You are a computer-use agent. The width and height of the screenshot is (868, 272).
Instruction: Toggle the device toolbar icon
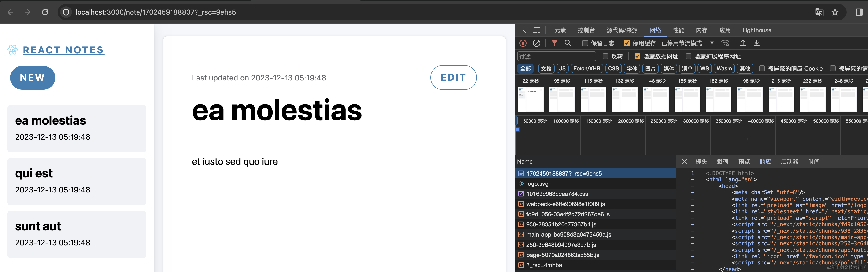[537, 30]
